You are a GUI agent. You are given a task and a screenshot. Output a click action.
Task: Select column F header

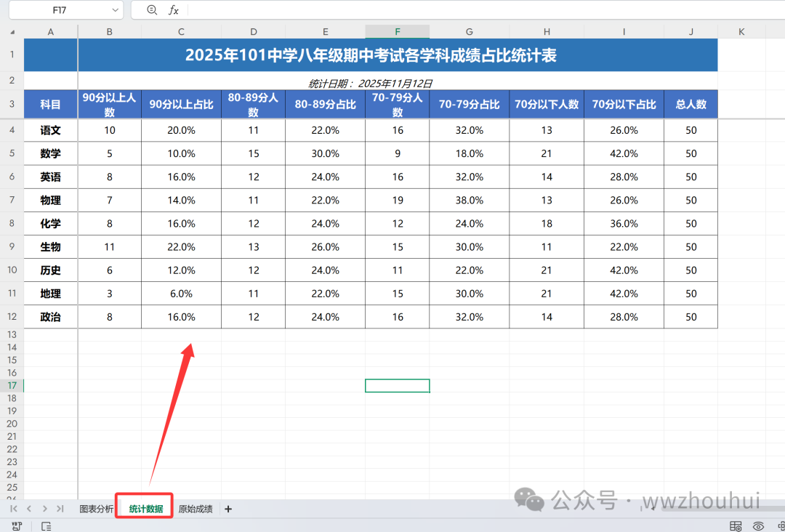[397, 31]
